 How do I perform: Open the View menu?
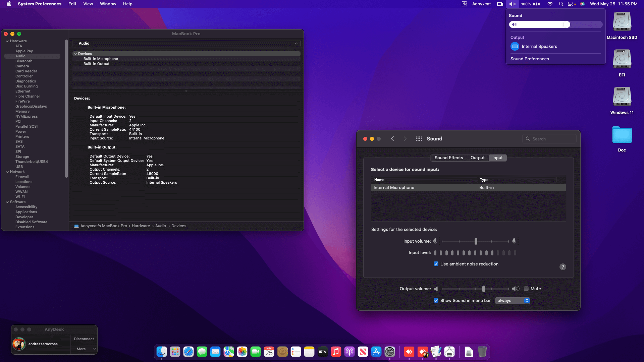point(88,4)
